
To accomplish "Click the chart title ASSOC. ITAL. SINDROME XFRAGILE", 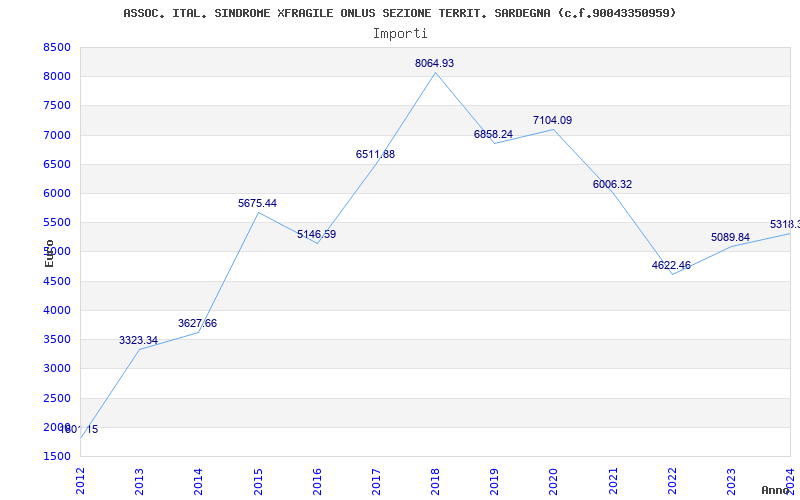I will (x=399, y=13).
